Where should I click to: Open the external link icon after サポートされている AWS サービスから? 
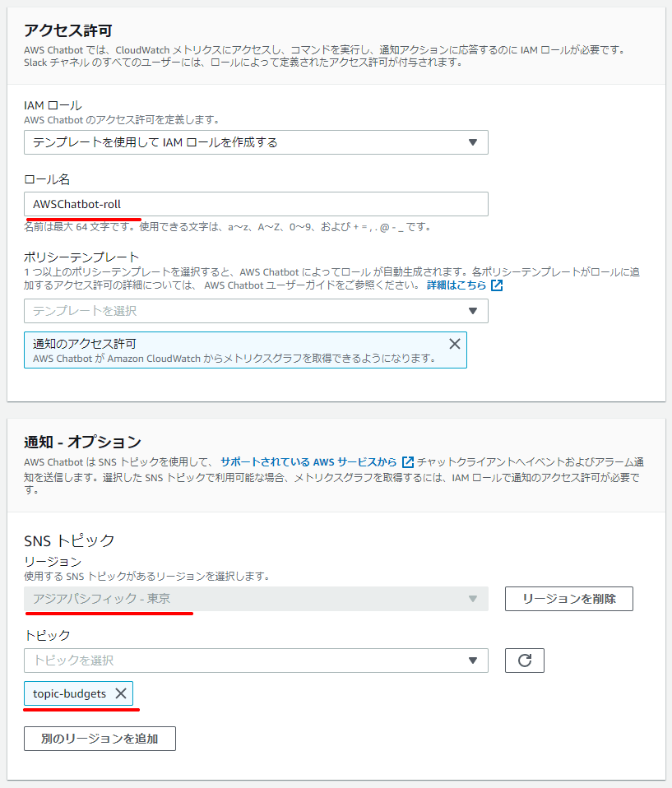pos(408,461)
